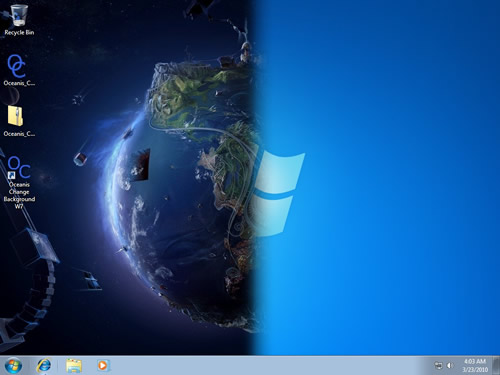Viewport: 500px width, 375px height.
Task: Click the Windows logo on the blue wallpaper
Action: tap(278, 193)
